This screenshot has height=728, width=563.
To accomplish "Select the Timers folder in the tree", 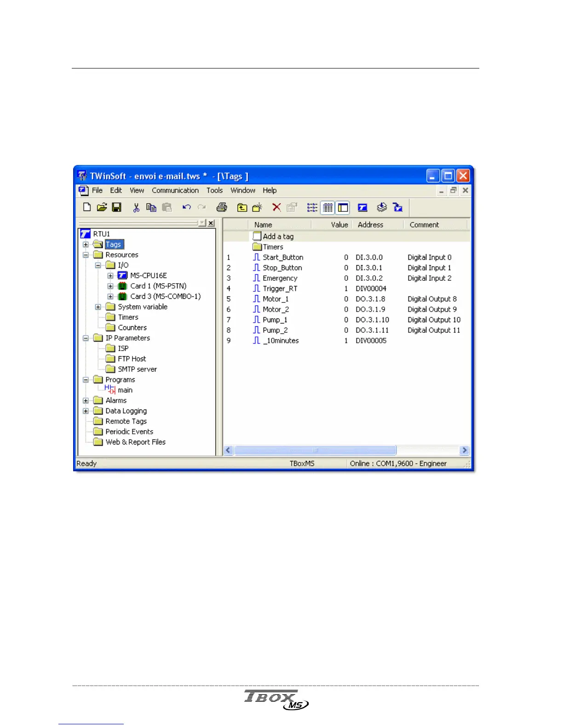I will point(128,317).
